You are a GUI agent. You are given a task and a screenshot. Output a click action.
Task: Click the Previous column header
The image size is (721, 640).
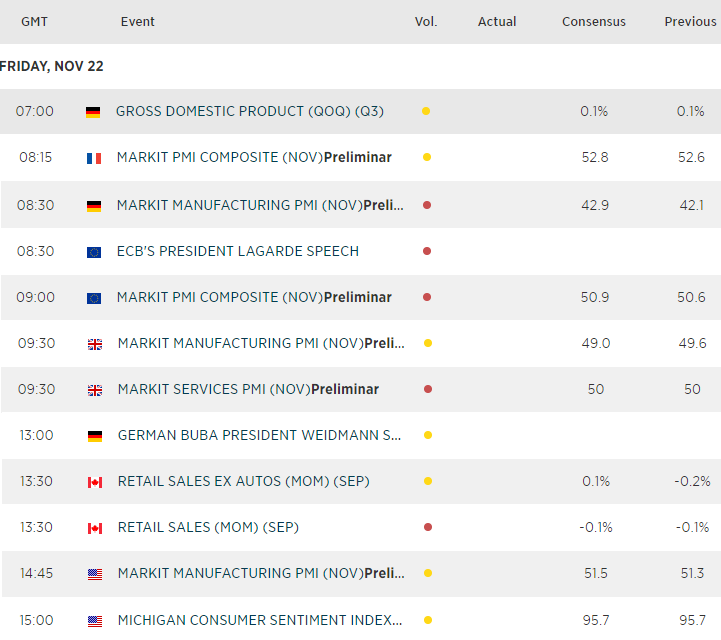[x=690, y=22]
